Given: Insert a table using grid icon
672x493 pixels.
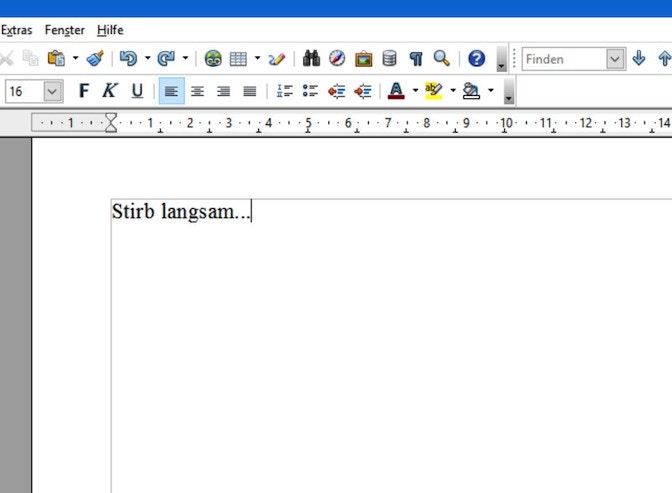Looking at the screenshot, I should coord(238,58).
